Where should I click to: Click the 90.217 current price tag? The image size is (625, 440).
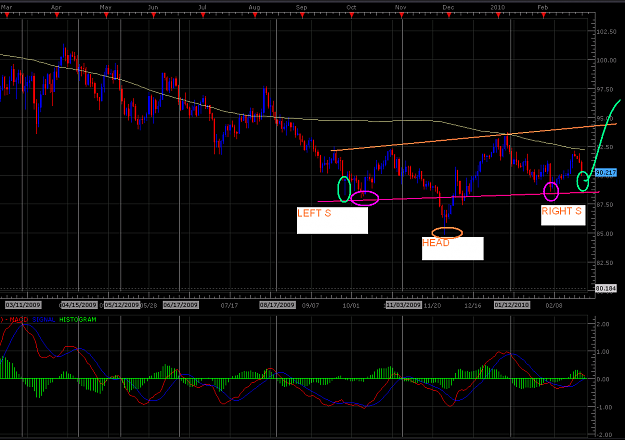point(606,173)
